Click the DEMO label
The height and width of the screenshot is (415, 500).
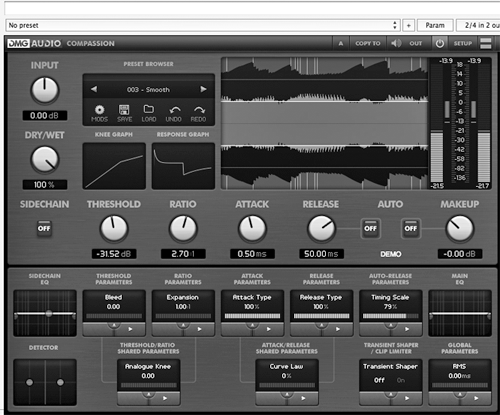(391, 254)
